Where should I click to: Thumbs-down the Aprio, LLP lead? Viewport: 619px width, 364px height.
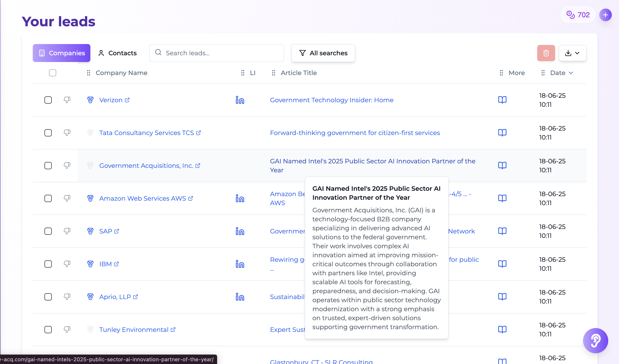click(67, 297)
